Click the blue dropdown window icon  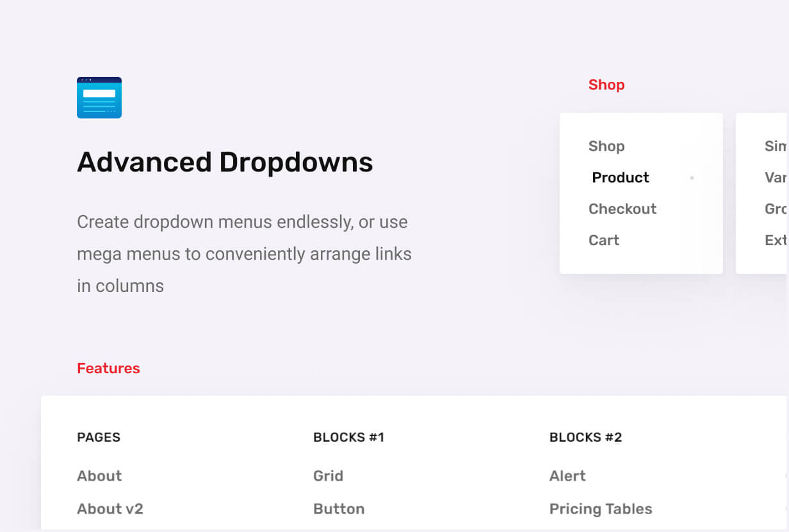(99, 98)
